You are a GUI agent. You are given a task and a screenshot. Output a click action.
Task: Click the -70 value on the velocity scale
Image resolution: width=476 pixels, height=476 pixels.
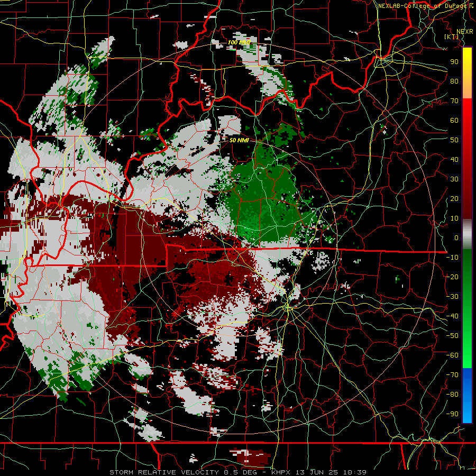click(x=452, y=375)
